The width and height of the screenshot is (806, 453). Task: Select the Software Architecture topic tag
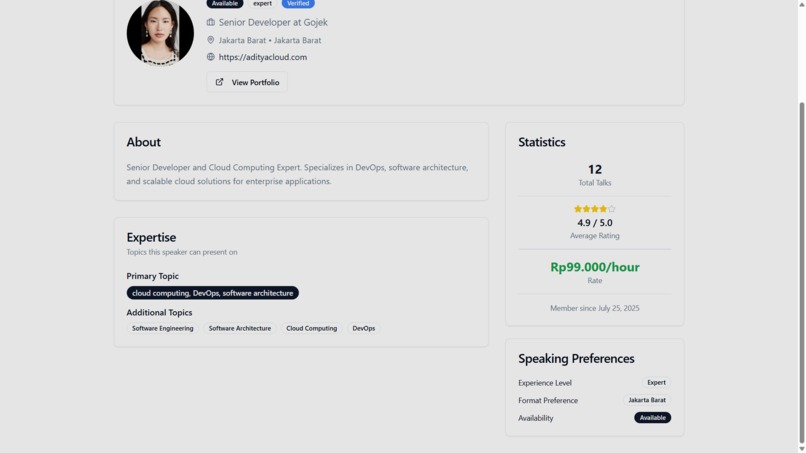240,328
